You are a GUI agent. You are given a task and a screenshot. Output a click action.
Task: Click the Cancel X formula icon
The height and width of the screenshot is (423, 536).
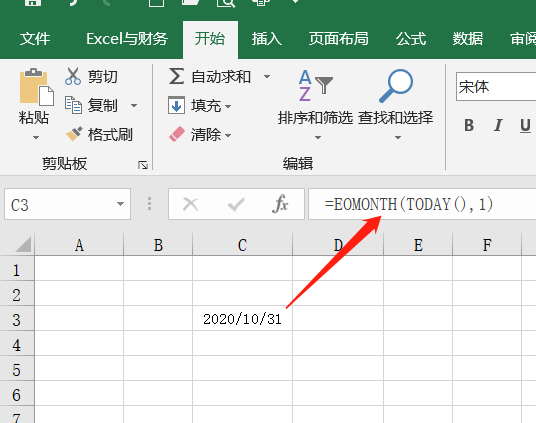(190, 204)
